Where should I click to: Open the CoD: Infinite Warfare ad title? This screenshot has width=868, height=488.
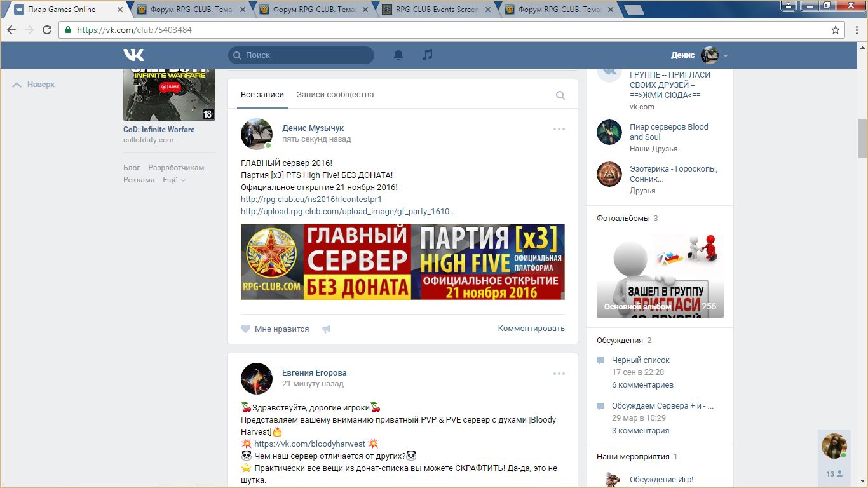pos(159,130)
